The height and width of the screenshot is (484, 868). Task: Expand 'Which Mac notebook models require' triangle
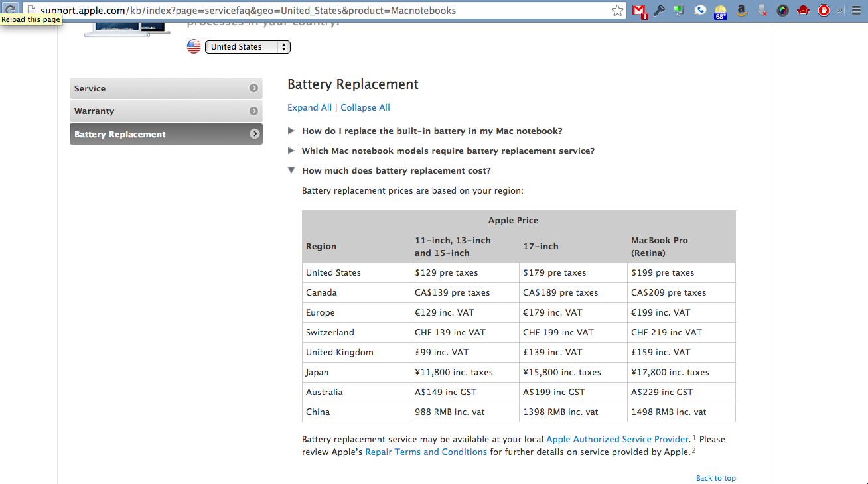[291, 151]
